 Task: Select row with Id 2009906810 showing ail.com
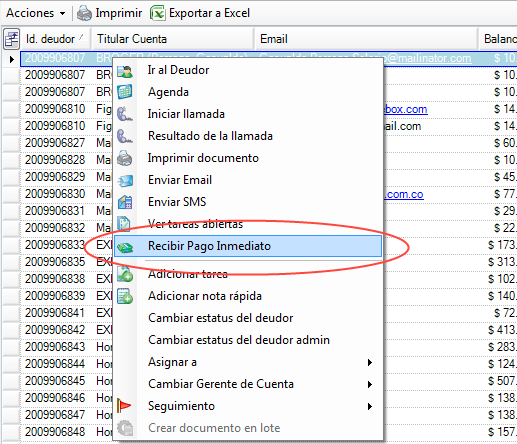point(55,126)
